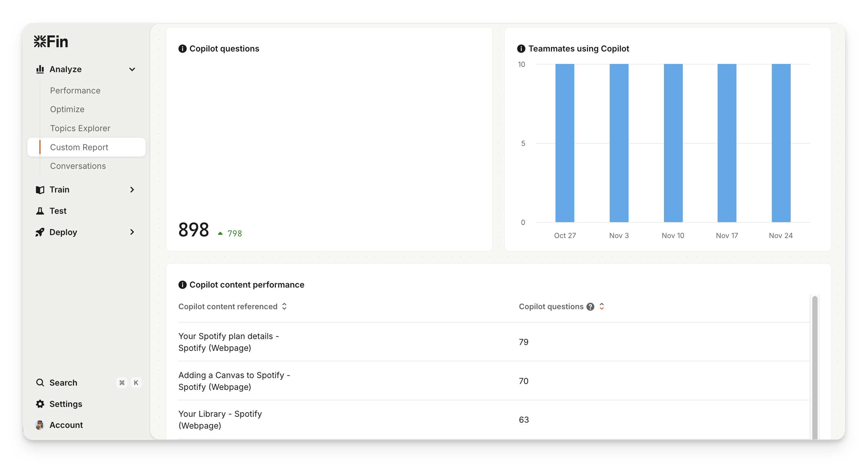
Task: Click the Copilot questions column help icon
Action: pyautogui.click(x=590, y=307)
